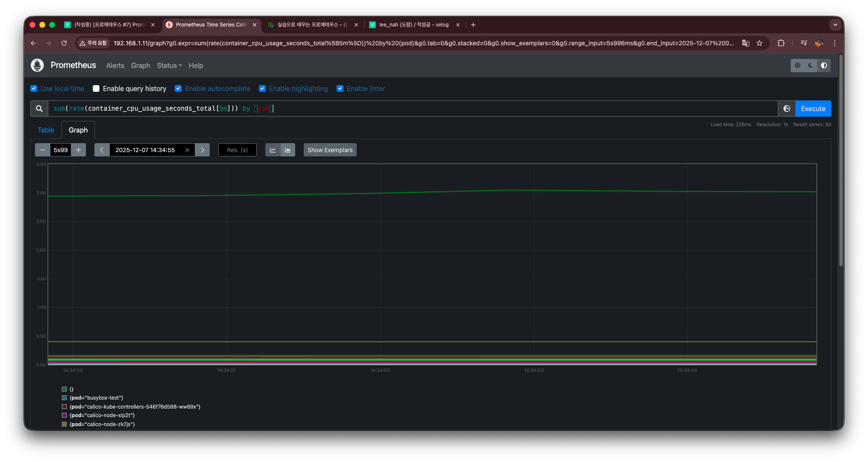
Task: Decrease the time range with minus
Action: [43, 150]
